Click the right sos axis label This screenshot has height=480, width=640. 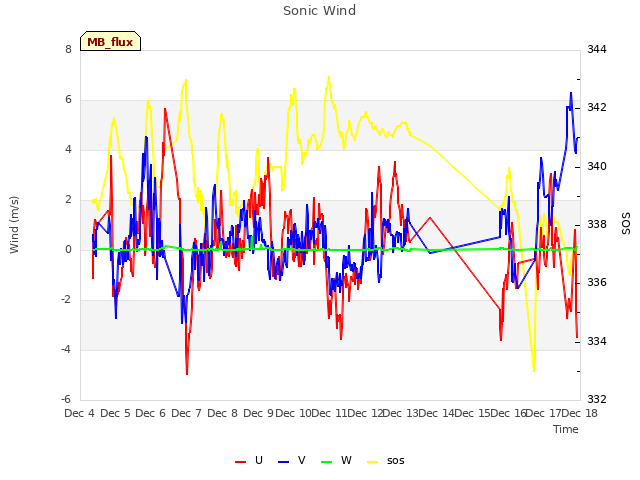coord(626,224)
